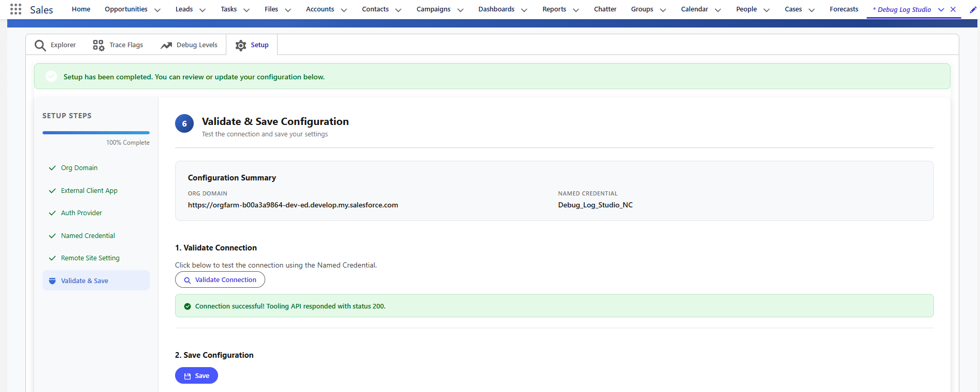Click the Trace Flags icon
This screenshot has height=392, width=980.
pos(98,45)
